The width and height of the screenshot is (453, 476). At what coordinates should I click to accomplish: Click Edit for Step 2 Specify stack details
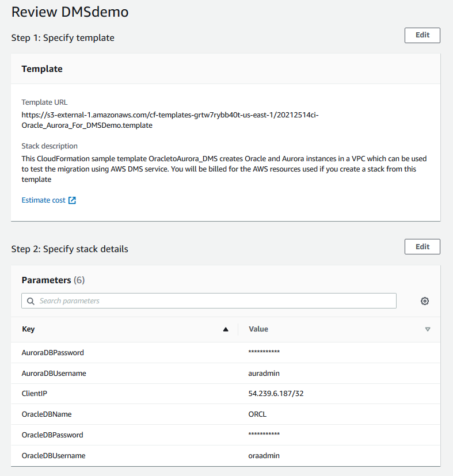tap(422, 246)
